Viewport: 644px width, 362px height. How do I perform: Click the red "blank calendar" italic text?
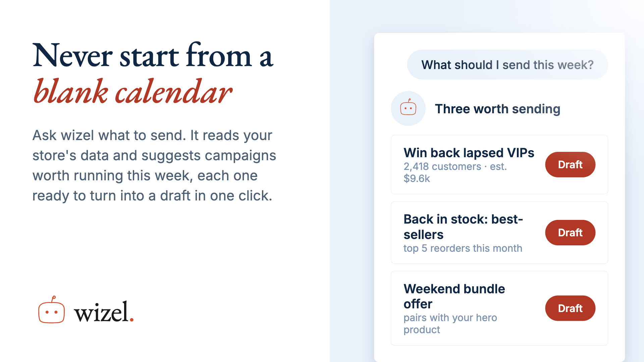pos(132,92)
